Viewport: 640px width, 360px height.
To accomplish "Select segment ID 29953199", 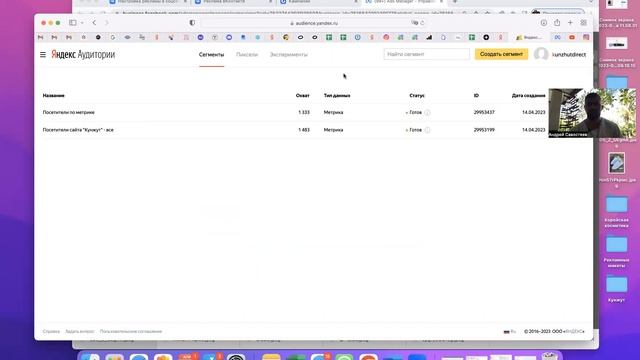I will pos(484,130).
